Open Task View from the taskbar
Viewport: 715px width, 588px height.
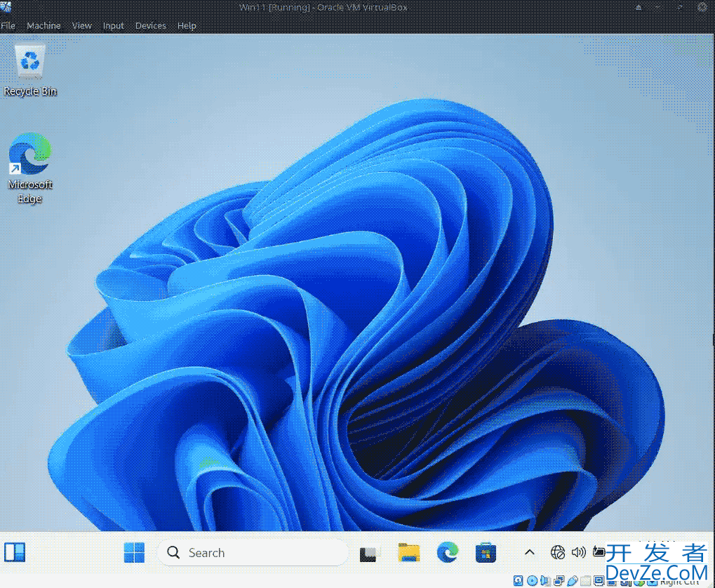coord(368,554)
